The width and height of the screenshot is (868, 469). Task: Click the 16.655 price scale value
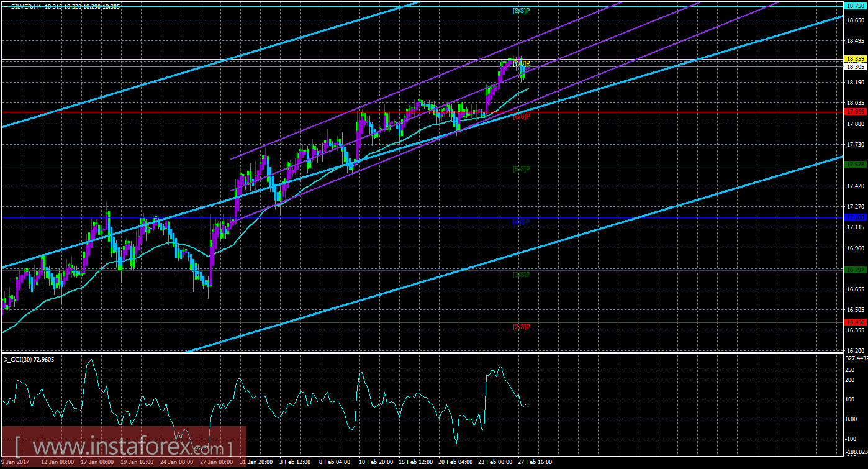[855, 289]
